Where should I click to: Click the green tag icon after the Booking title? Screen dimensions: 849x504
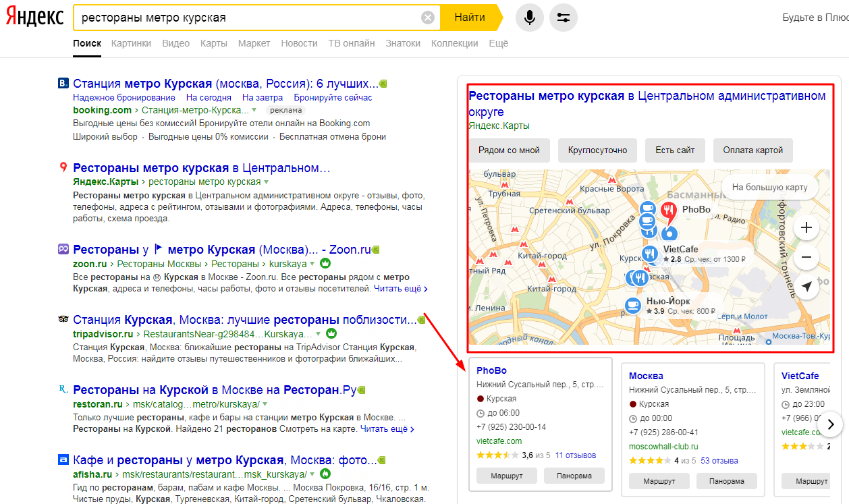pyautogui.click(x=383, y=84)
